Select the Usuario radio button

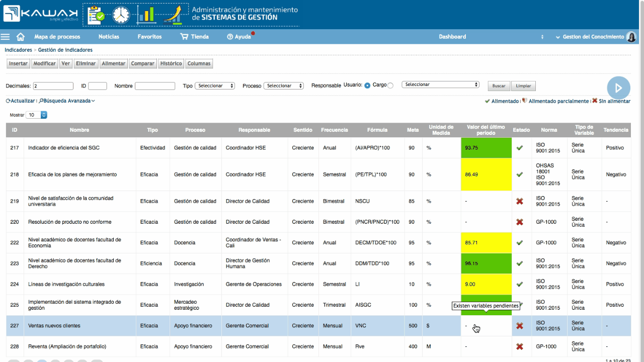367,85
